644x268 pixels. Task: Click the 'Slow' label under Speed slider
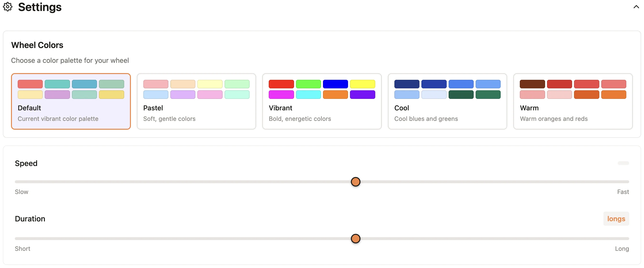(21, 192)
